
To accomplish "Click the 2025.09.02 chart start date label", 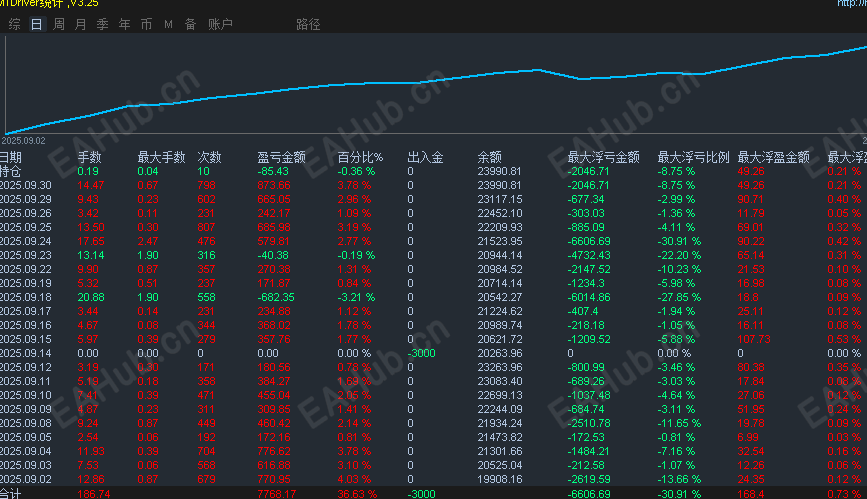I will pyautogui.click(x=23, y=141).
